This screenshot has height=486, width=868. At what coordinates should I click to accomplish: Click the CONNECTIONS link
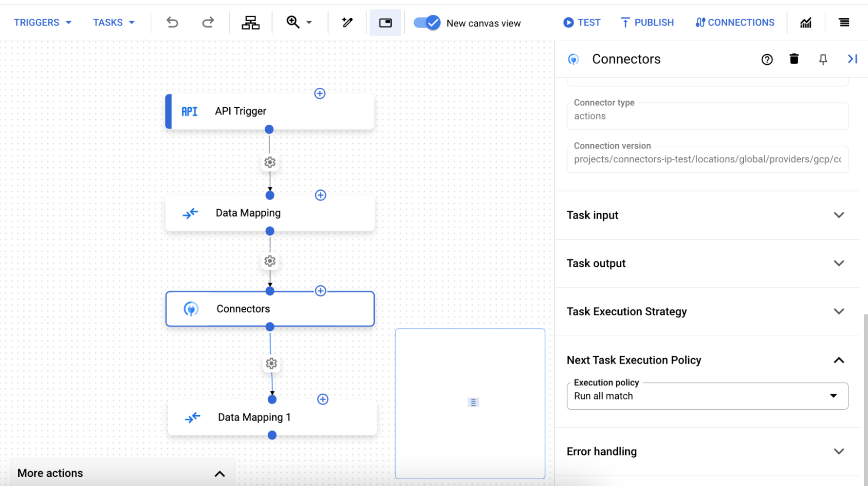coord(734,23)
